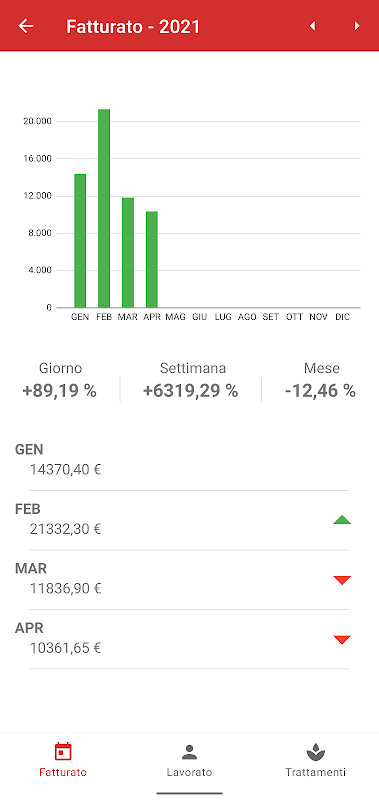The image size is (379, 800).
Task: Click the Fatturato - 2021 title
Action: click(x=133, y=27)
